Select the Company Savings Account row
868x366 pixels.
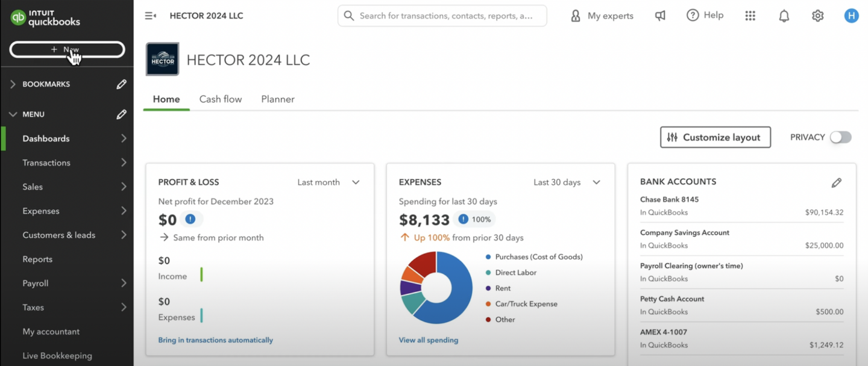pos(741,239)
